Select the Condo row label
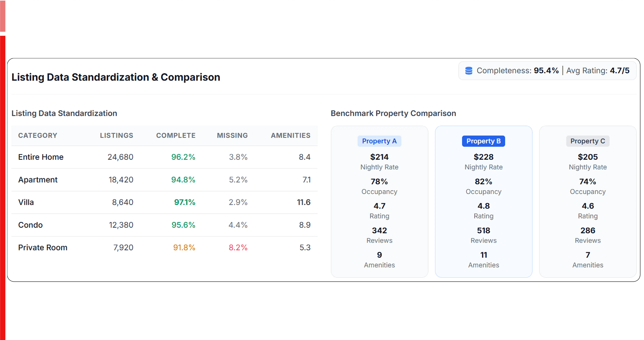The height and width of the screenshot is (340, 644). pos(30,225)
